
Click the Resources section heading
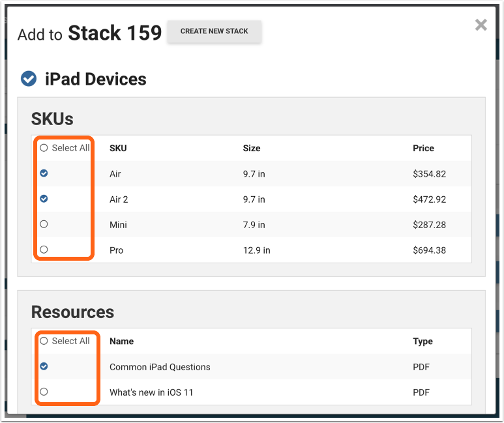(x=72, y=312)
